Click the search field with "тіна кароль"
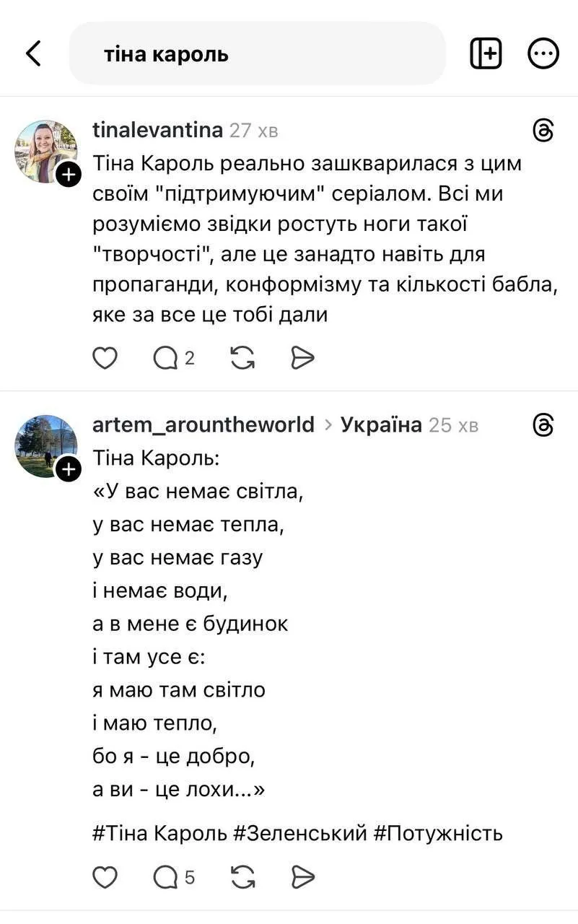This screenshot has height=924, width=578. tap(257, 53)
